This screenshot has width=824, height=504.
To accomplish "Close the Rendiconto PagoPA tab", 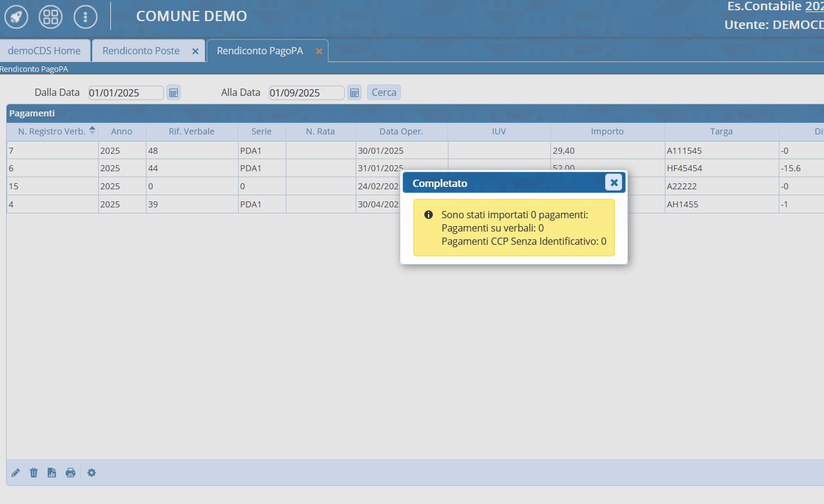I will click(x=319, y=51).
